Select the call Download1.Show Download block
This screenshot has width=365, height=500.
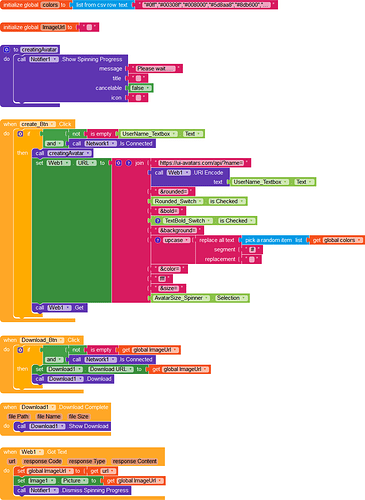pyautogui.click(x=63, y=426)
